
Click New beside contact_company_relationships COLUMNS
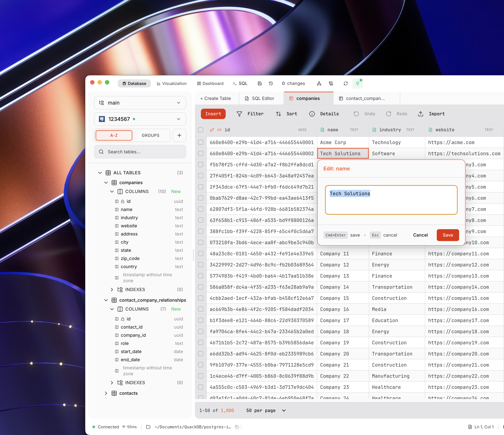coord(176,309)
